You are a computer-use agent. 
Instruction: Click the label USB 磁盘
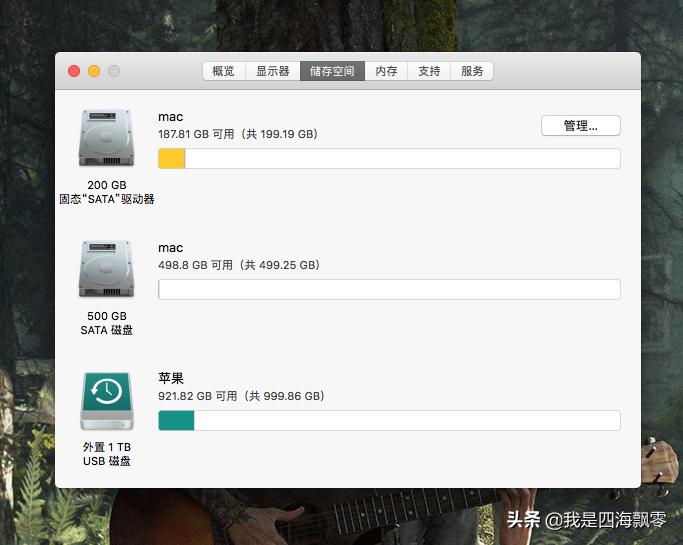coord(107,461)
